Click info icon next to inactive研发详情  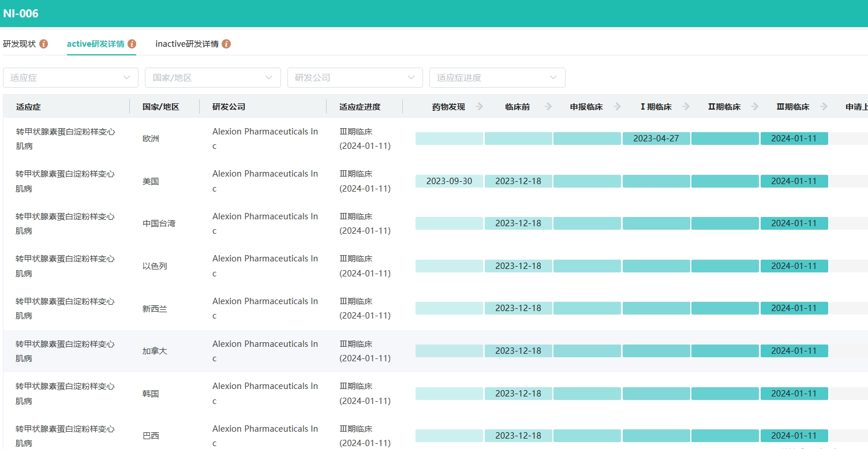[226, 44]
